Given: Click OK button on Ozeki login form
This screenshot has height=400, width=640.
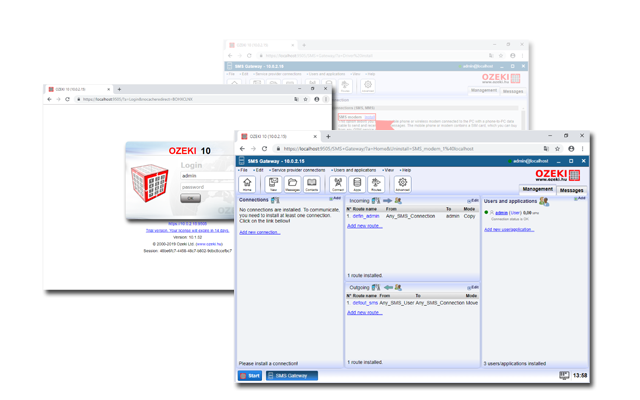Looking at the screenshot, I should coord(190,198).
